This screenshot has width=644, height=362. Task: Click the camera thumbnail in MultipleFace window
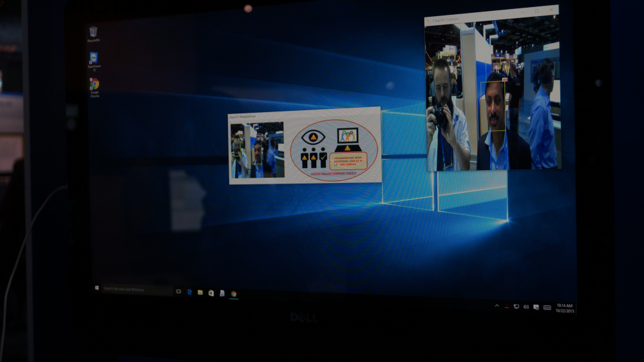pos(257,150)
